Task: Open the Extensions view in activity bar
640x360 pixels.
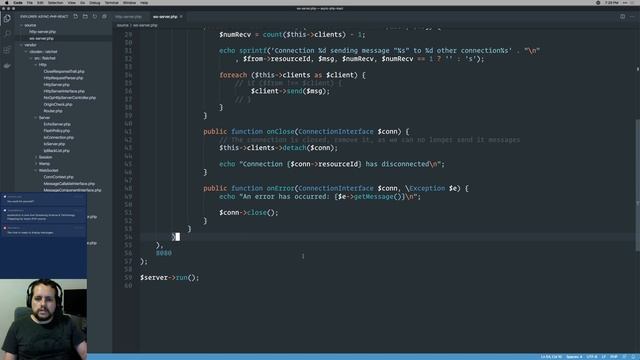Action: click(x=7, y=50)
